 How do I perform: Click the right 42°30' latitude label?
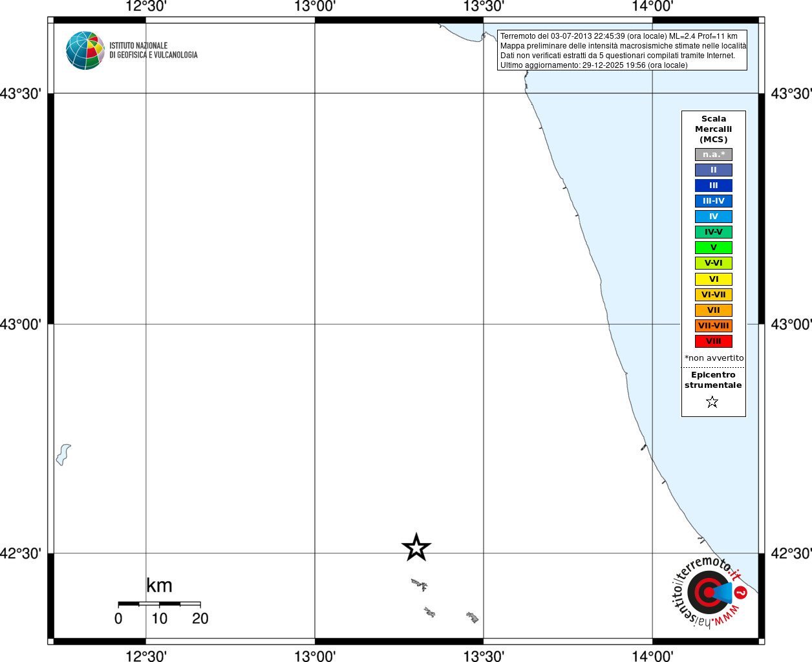(x=791, y=553)
